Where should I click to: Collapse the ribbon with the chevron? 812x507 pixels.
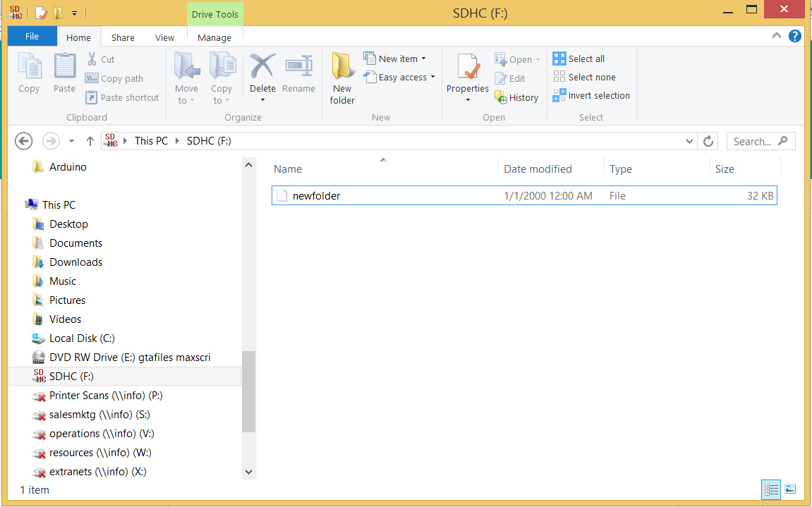[x=776, y=36]
